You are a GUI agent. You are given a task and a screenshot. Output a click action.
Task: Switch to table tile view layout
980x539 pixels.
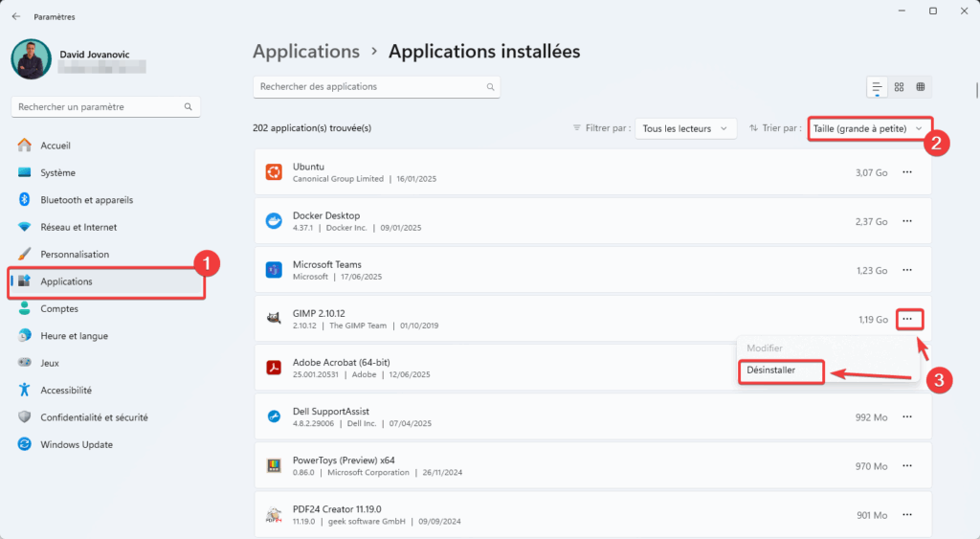921,87
